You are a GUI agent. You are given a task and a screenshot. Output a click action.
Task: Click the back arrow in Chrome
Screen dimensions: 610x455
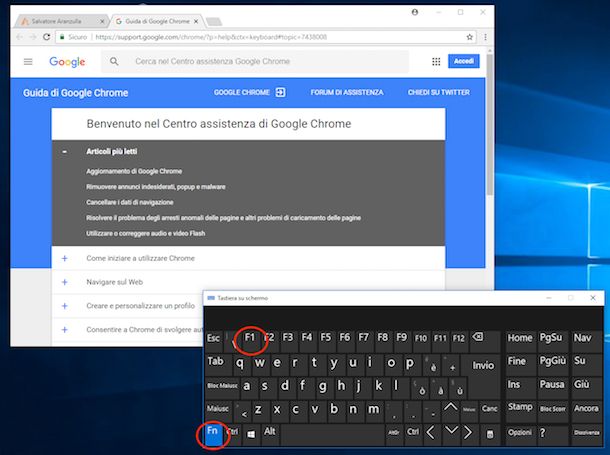(19, 37)
